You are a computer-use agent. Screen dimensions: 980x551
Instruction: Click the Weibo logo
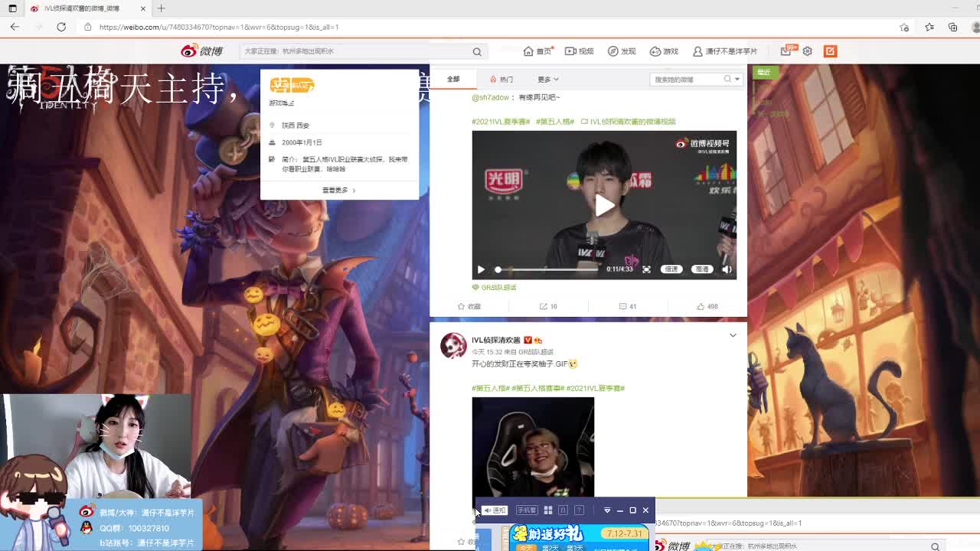click(201, 51)
